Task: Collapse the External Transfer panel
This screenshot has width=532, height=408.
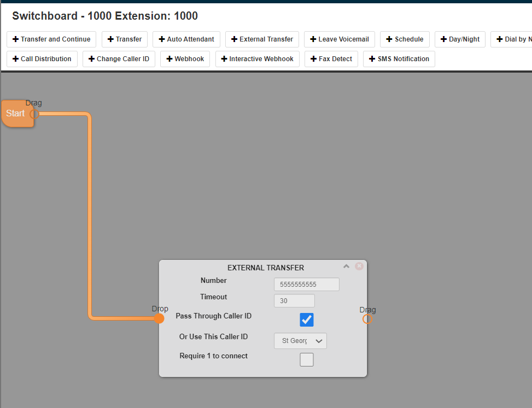Action: [346, 265]
